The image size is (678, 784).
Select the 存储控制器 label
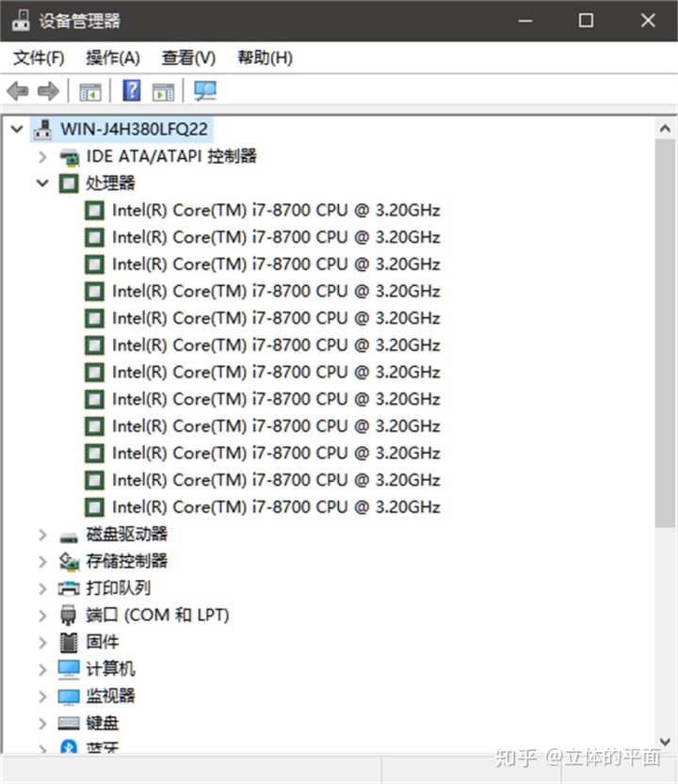[126, 562]
